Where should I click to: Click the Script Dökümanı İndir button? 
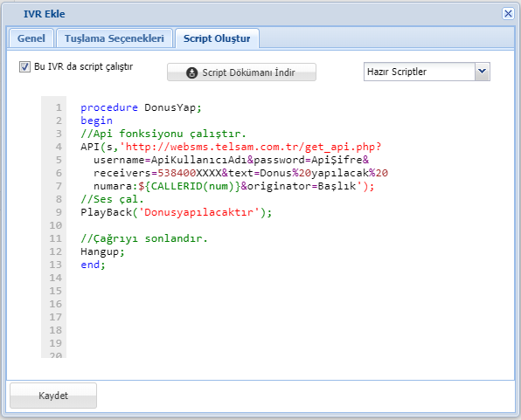click(241, 72)
